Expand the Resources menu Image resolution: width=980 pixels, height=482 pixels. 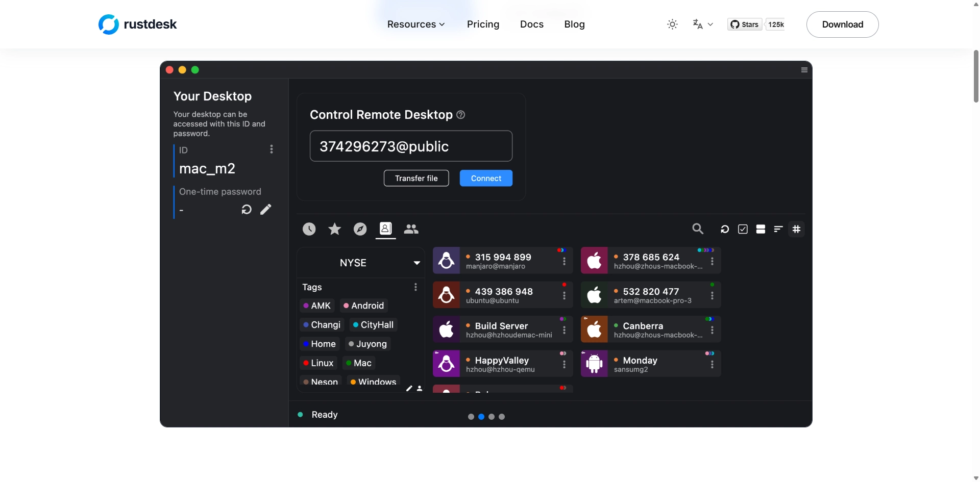pos(416,24)
